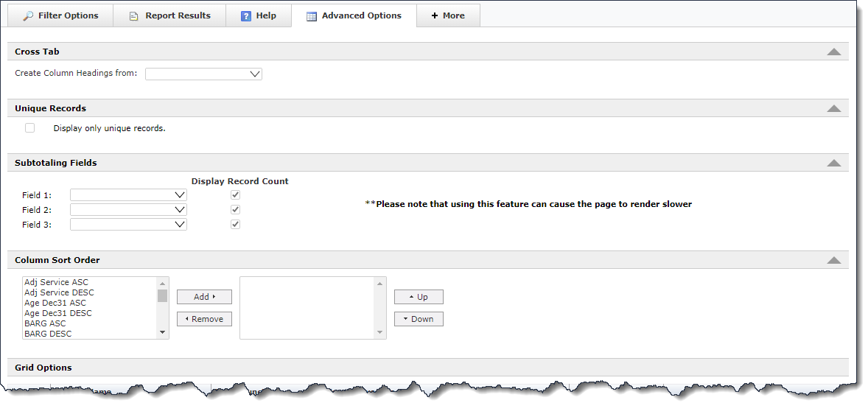Click the sort list scroll down arrow
The width and height of the screenshot is (868, 414).
click(x=163, y=333)
